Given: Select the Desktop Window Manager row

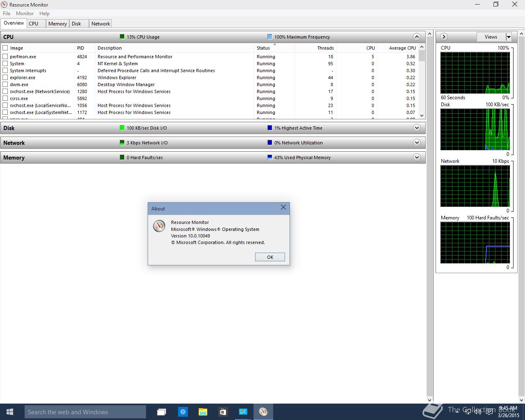Looking at the screenshot, I should [209, 84].
